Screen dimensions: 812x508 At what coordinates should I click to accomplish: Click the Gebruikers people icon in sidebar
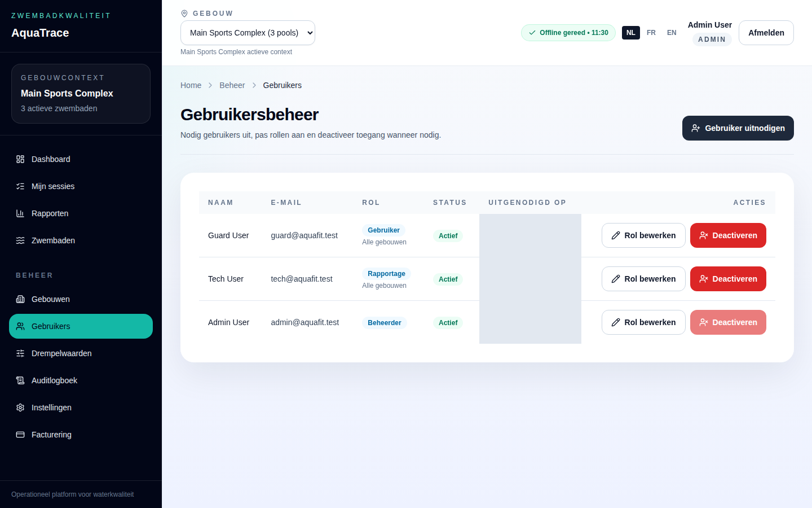20,326
